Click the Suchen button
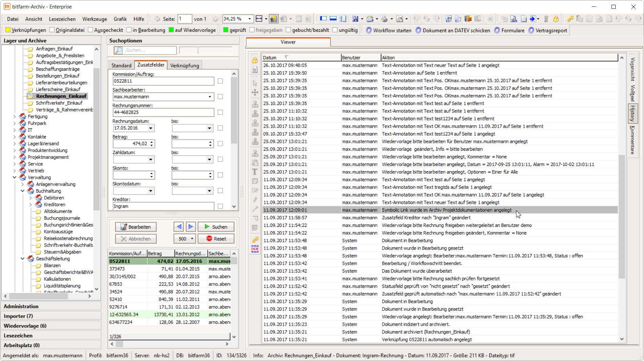This screenshot has width=644, height=361. [x=216, y=227]
